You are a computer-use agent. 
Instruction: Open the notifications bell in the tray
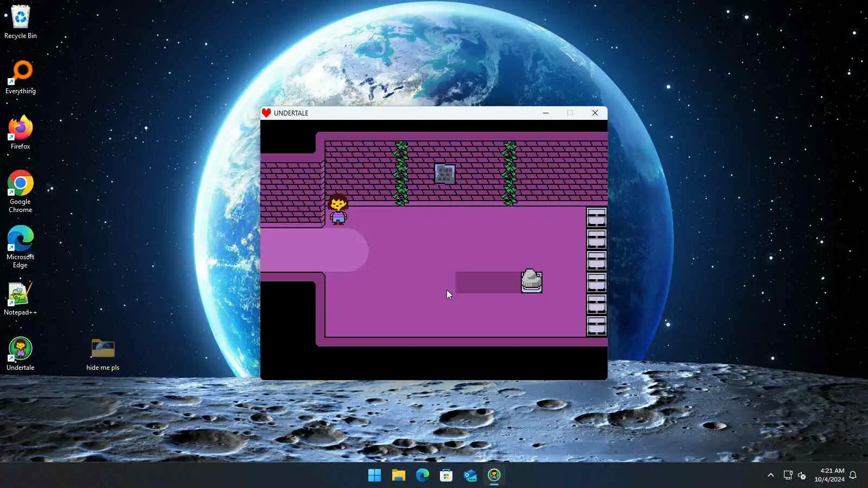pos(853,476)
